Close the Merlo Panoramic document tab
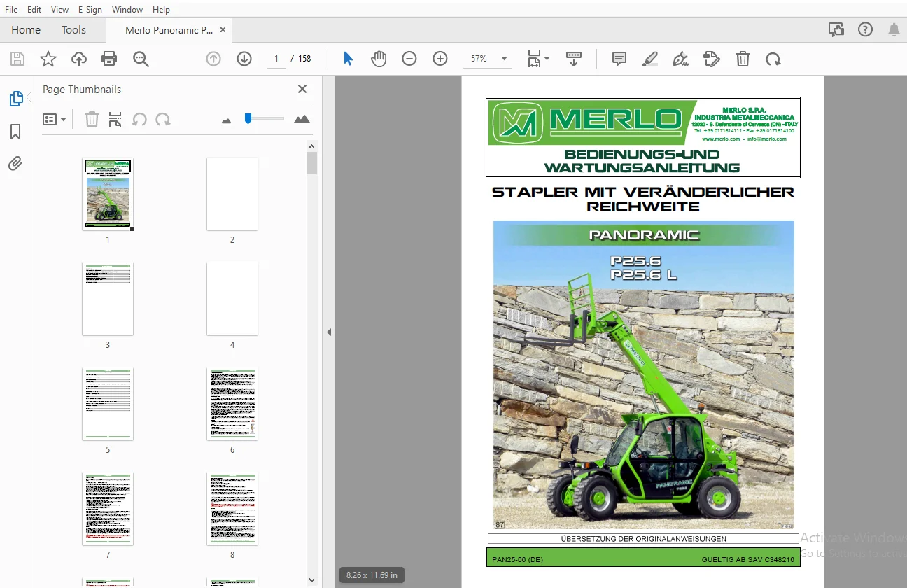Image resolution: width=907 pixels, height=588 pixels. point(223,30)
